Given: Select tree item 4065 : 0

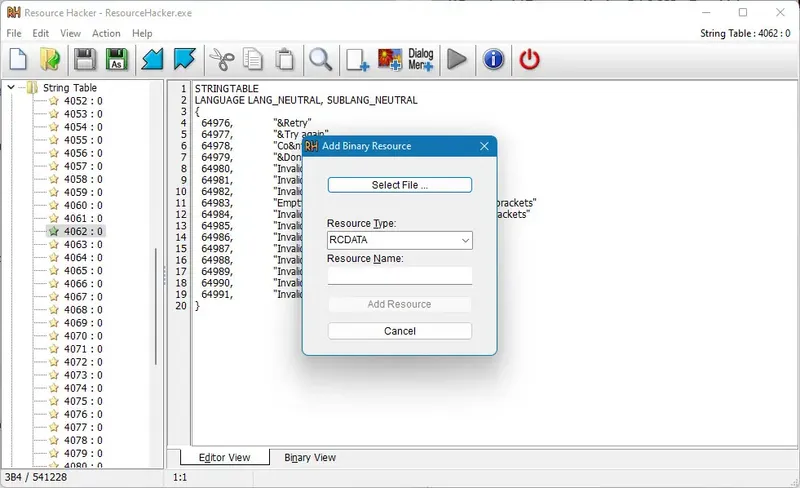Looking at the screenshot, I should pyautogui.click(x=83, y=271).
